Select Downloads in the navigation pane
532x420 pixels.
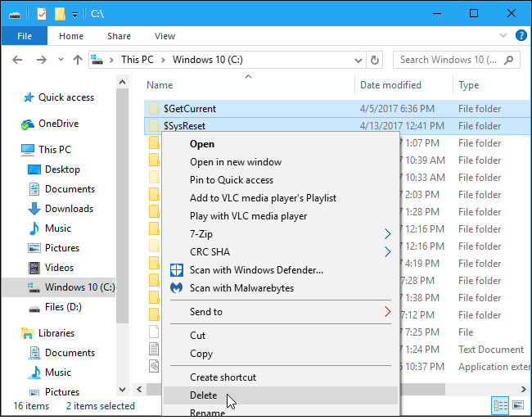click(69, 209)
